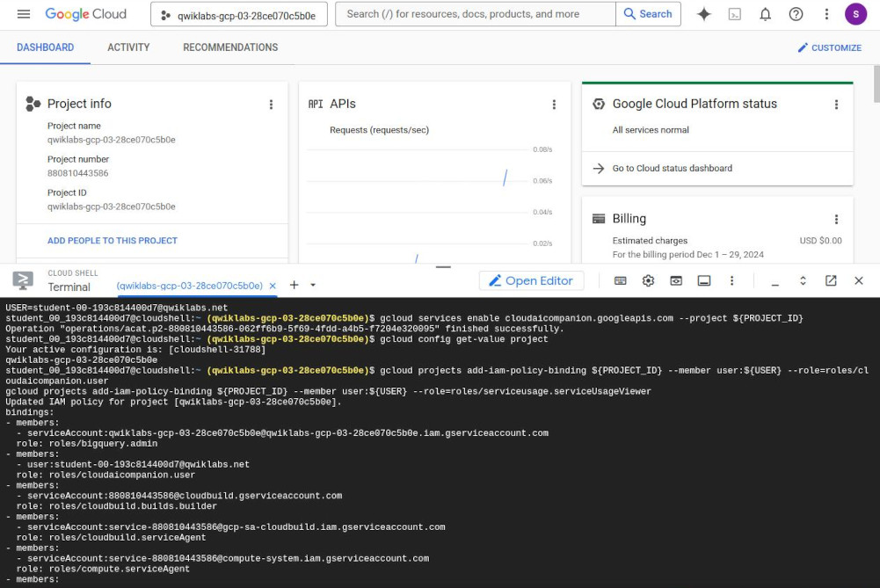Screen dimensions: 880x588
Task: Switch to the Dashboard tab
Action: 46,47
